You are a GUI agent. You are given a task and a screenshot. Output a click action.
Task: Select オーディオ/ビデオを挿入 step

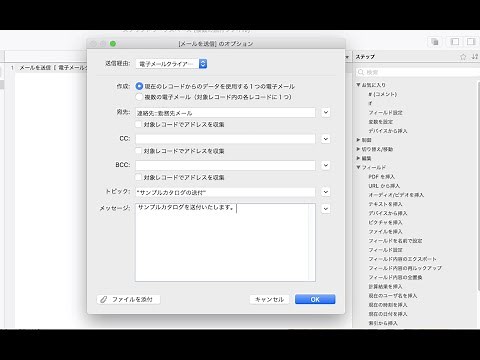click(x=396, y=195)
